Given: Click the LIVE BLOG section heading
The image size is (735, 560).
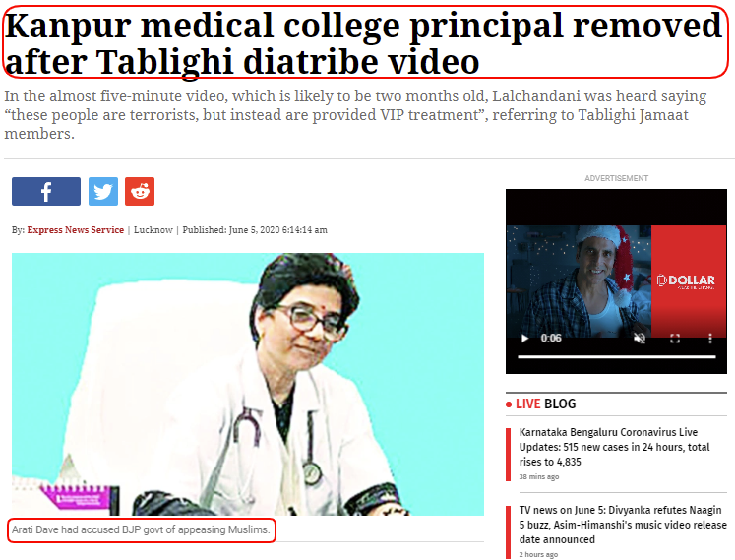Looking at the screenshot, I should (546, 404).
